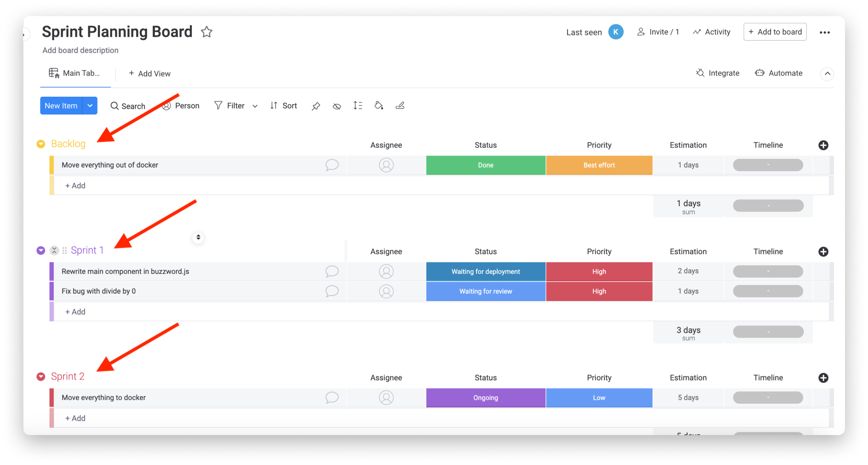The height and width of the screenshot is (465, 868).
Task: Change High priority for Fix bug row
Action: (x=599, y=291)
